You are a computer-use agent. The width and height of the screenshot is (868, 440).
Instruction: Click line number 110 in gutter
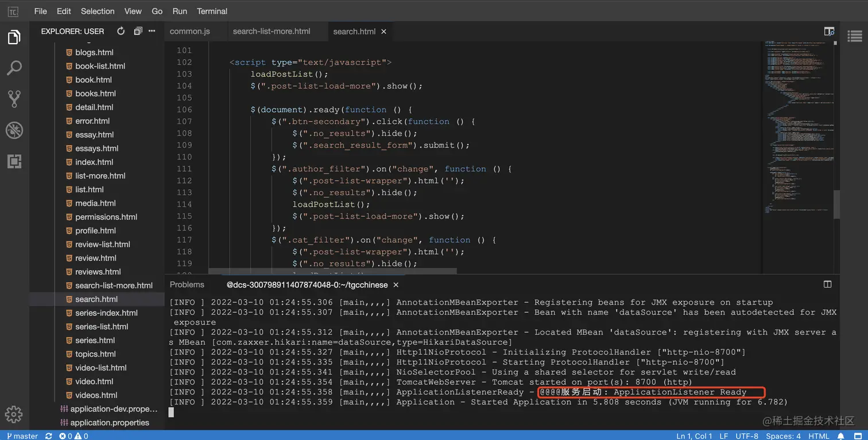click(x=184, y=157)
